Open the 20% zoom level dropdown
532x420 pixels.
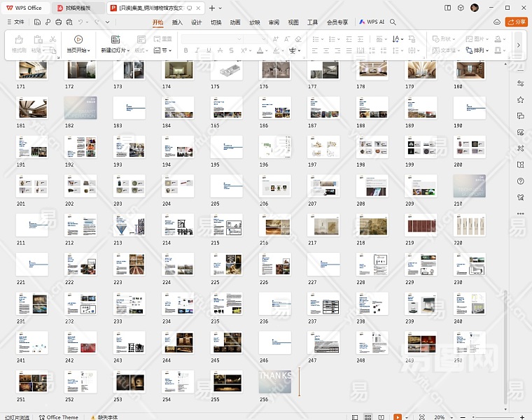[442, 417]
